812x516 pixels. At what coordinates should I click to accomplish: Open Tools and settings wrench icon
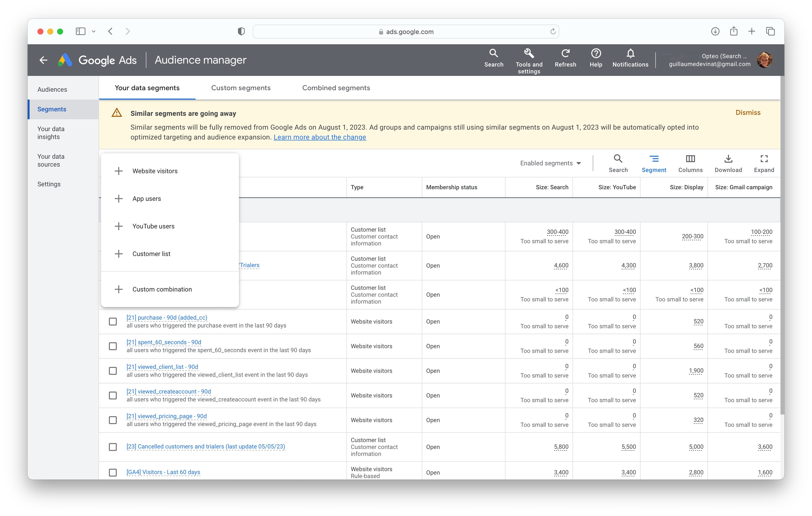tap(528, 54)
